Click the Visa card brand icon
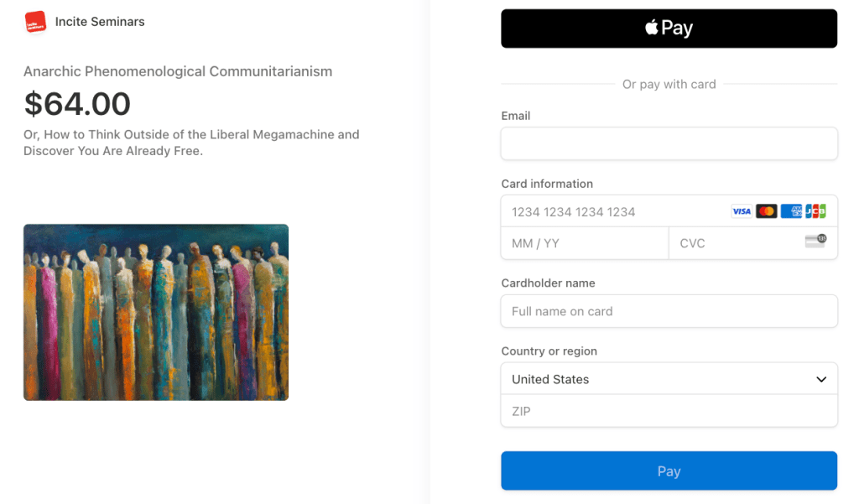Screen dimensions: 859x504 pos(742,211)
